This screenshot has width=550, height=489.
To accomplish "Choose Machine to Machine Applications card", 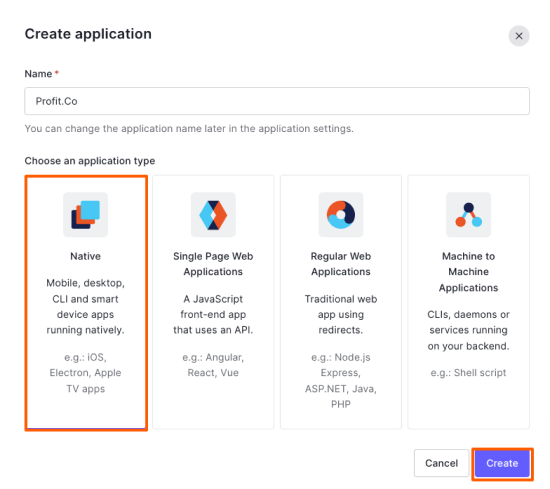I will (468, 302).
